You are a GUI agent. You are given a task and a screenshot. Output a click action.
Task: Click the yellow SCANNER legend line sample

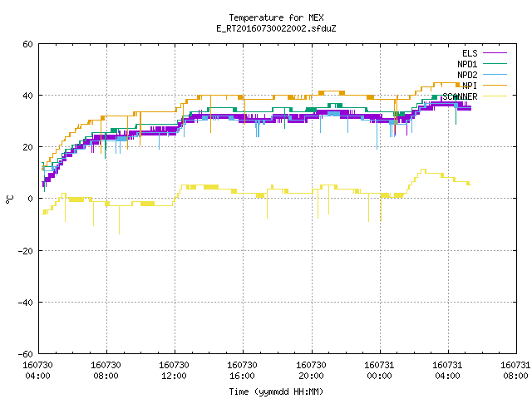pos(495,96)
